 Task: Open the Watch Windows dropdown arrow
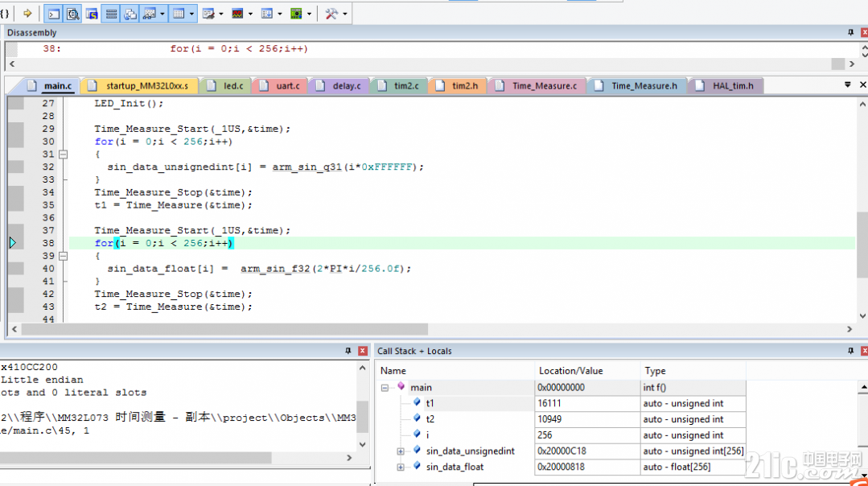[162, 14]
